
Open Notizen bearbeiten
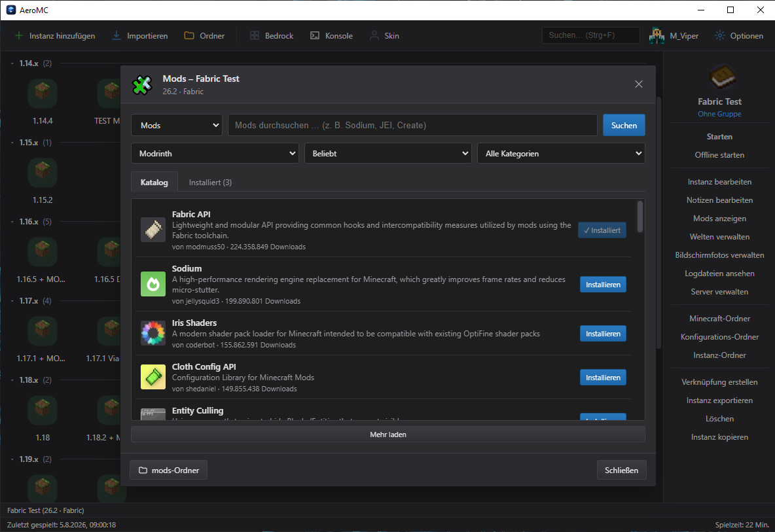719,200
